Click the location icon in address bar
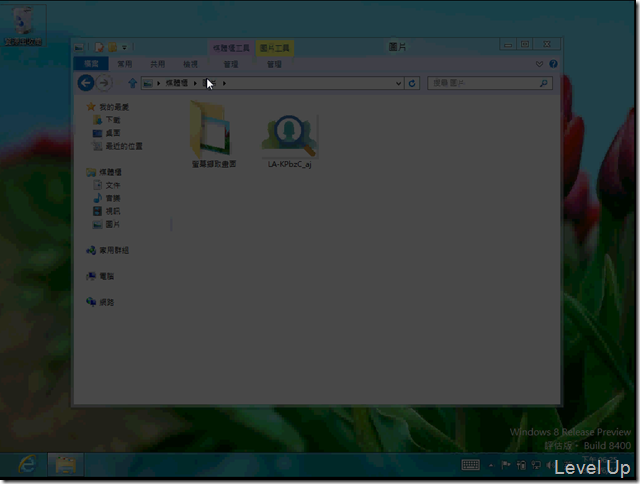The height and width of the screenshot is (484, 640). pos(148,83)
